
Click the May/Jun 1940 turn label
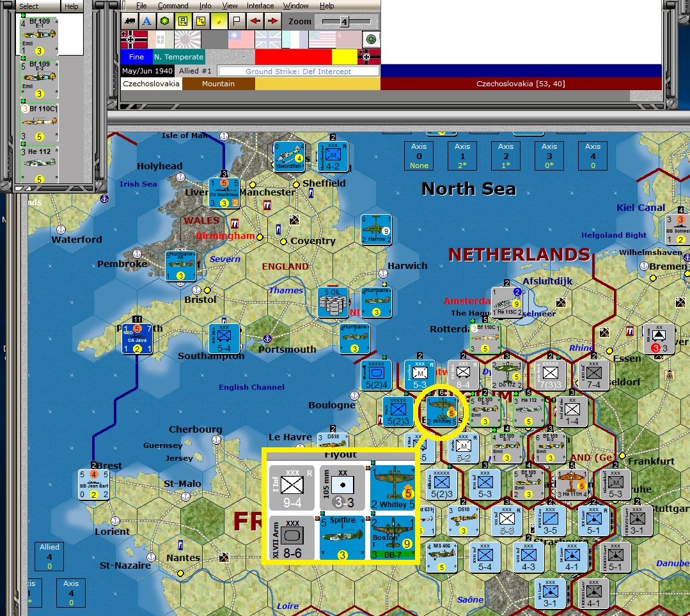click(x=148, y=71)
